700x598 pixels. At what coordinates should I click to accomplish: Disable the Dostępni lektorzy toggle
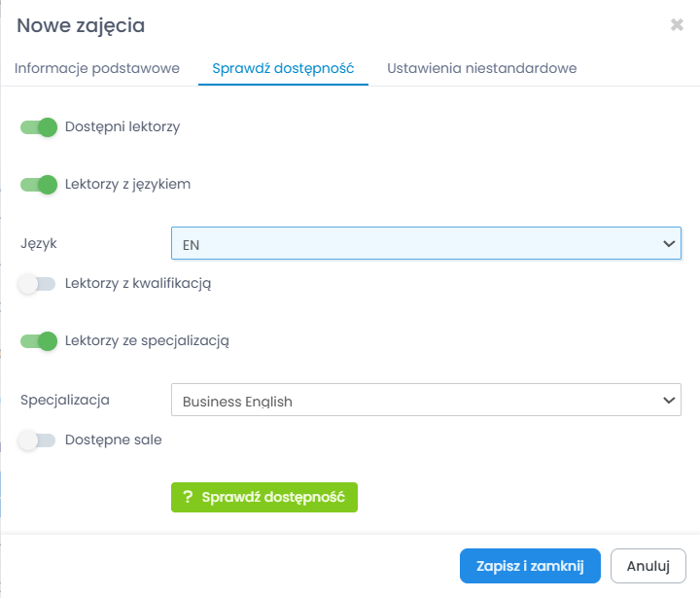click(39, 126)
